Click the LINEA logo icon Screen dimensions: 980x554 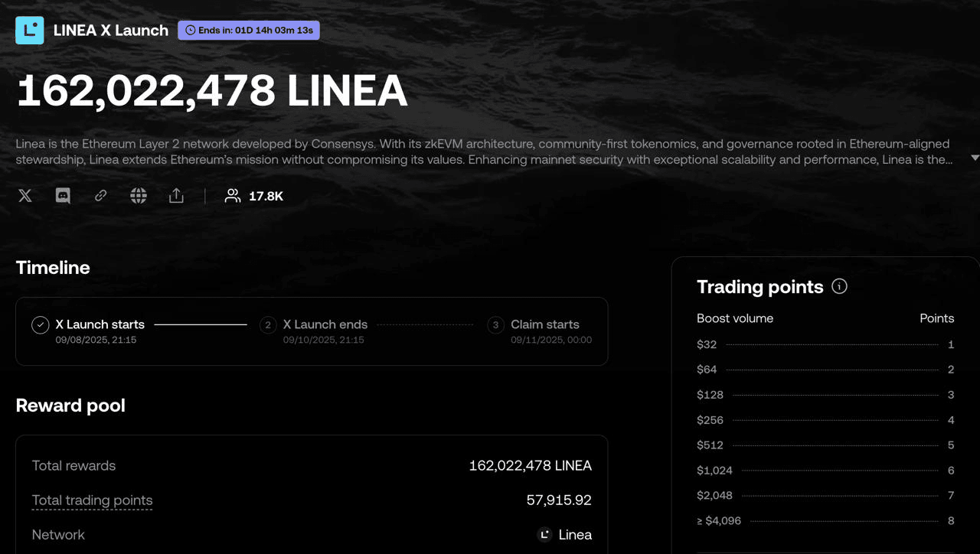pyautogui.click(x=30, y=31)
